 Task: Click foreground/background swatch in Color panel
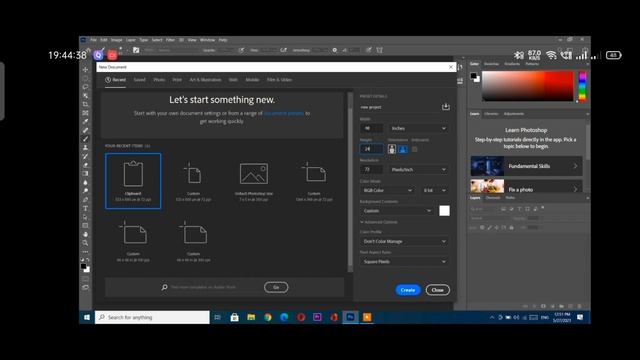tap(475, 77)
